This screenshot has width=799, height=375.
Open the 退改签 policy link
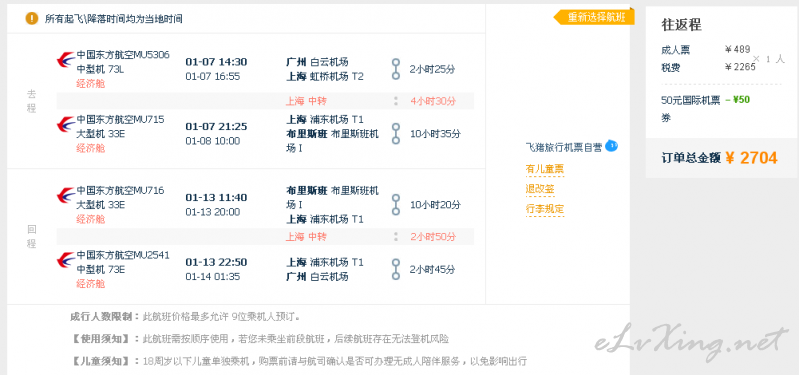(x=540, y=189)
